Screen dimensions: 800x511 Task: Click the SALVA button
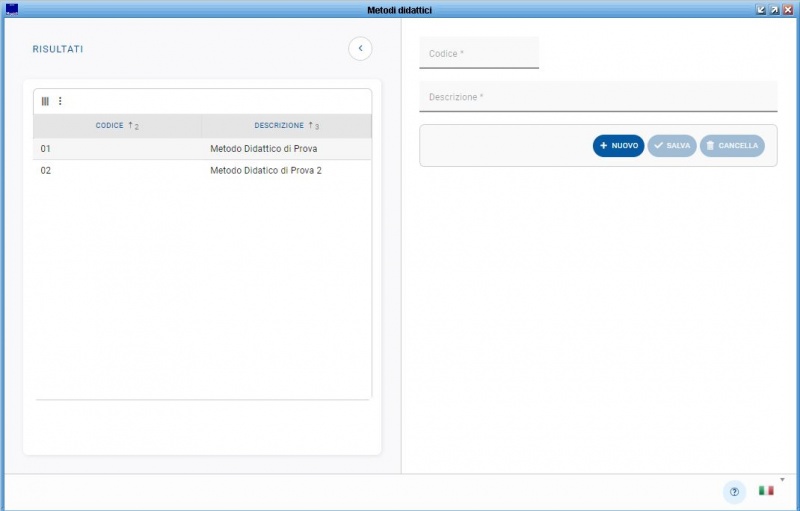pos(672,146)
